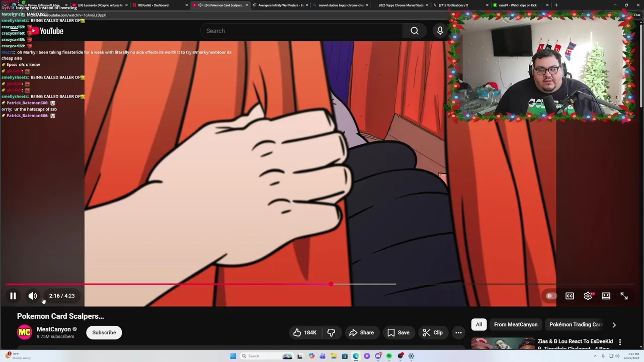Open the Windows Start menu
644x362 pixels.
[233, 356]
